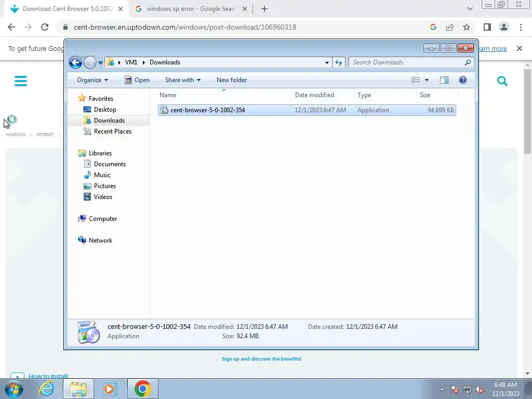Click the Chrome tab search chevron
Viewport: 532px width, 399px height.
(470, 9)
